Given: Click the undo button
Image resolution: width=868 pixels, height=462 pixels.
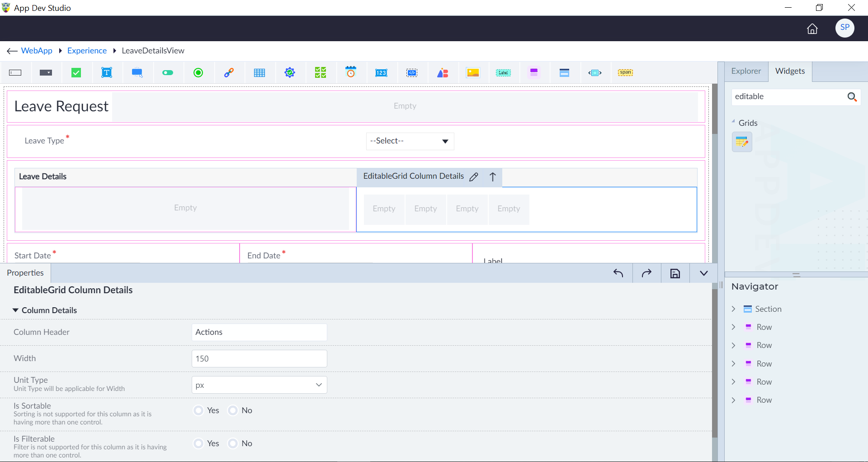Looking at the screenshot, I should pyautogui.click(x=618, y=273).
